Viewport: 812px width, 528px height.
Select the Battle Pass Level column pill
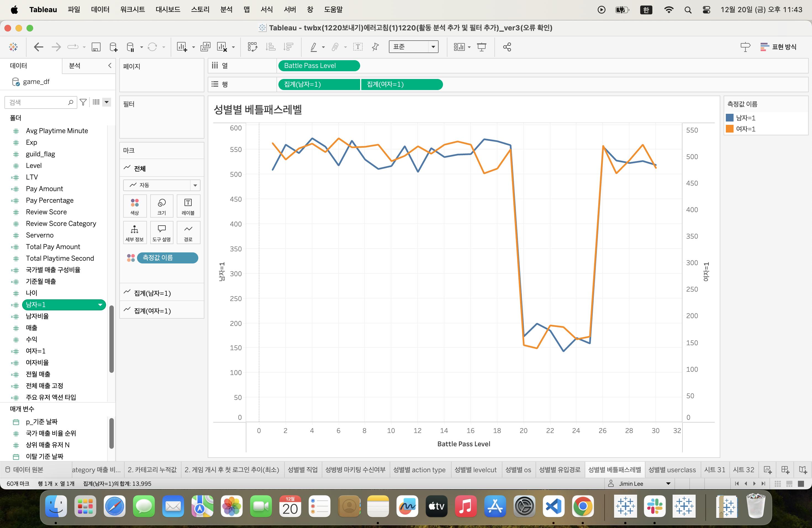tap(319, 65)
